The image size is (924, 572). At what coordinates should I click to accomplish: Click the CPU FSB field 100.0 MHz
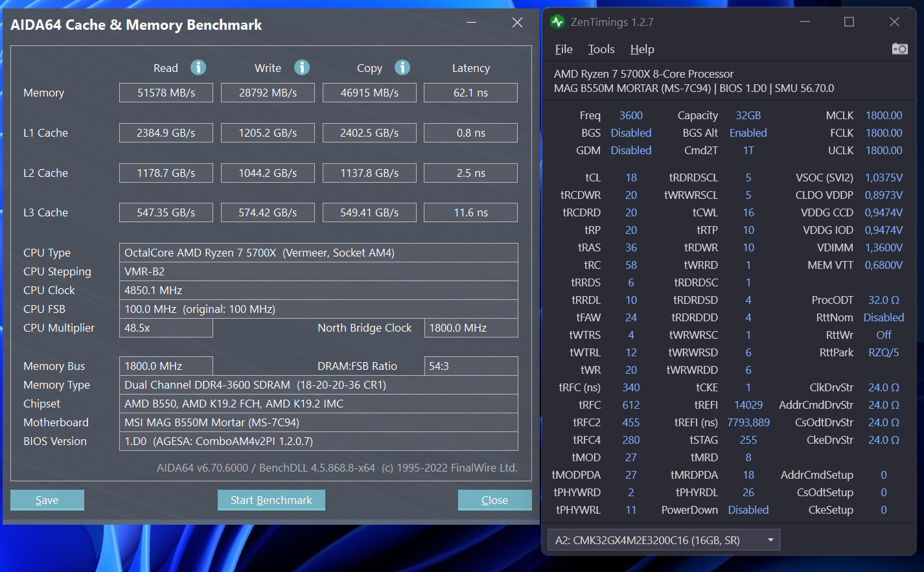tap(319, 309)
